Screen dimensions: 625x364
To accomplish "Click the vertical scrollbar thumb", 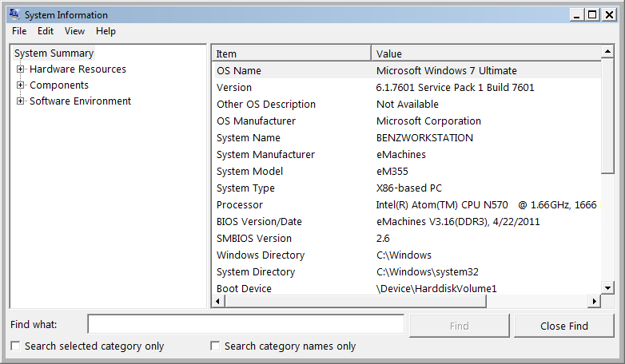I will (x=607, y=116).
